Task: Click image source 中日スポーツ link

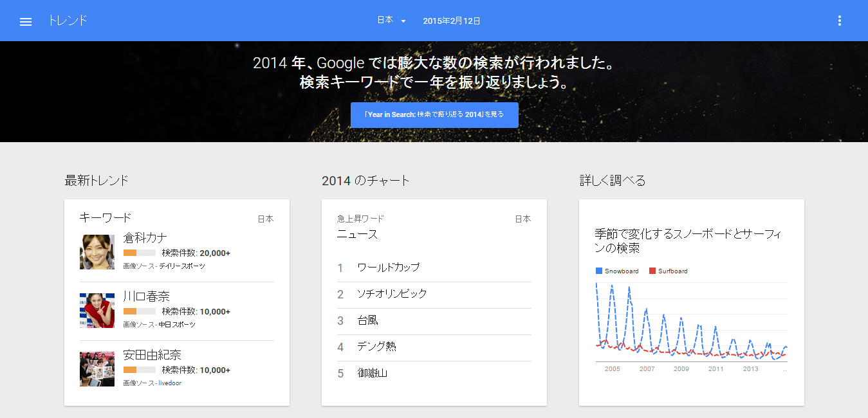Action: point(177,325)
